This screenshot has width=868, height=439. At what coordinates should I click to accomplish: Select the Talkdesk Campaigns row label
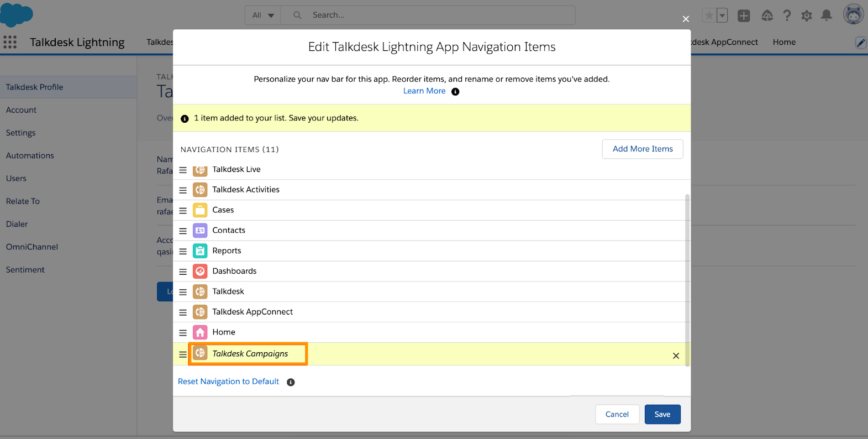click(250, 354)
